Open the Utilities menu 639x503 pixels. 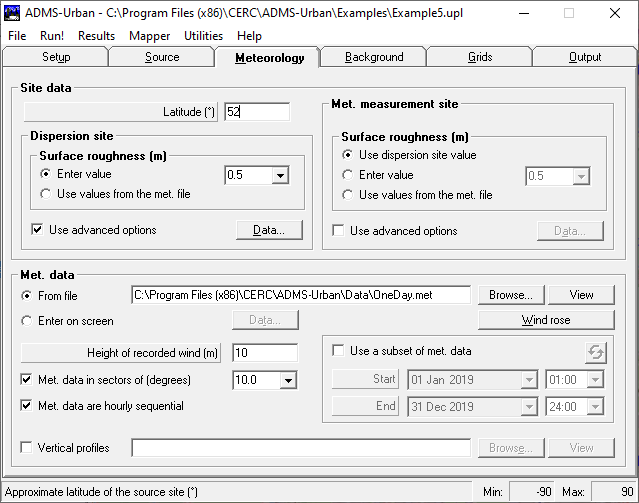[203, 35]
